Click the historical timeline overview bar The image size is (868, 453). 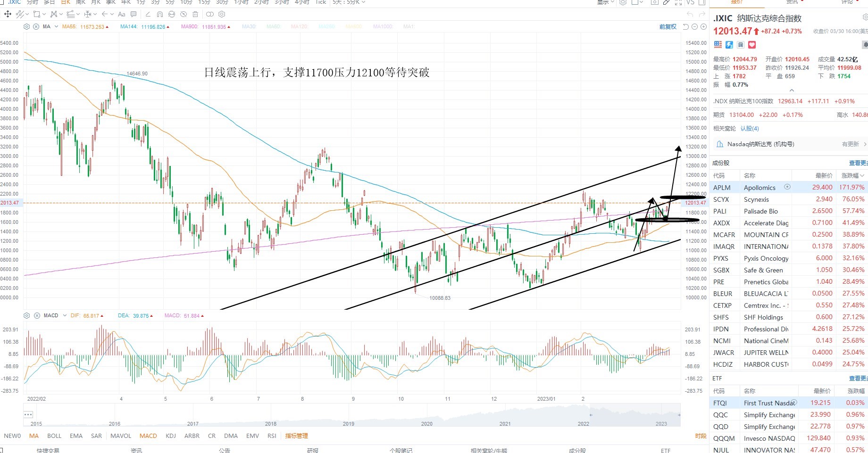[x=352, y=415]
